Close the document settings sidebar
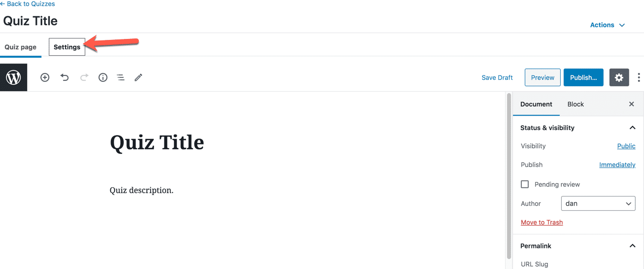Image resolution: width=644 pixels, height=269 pixels. click(x=632, y=104)
